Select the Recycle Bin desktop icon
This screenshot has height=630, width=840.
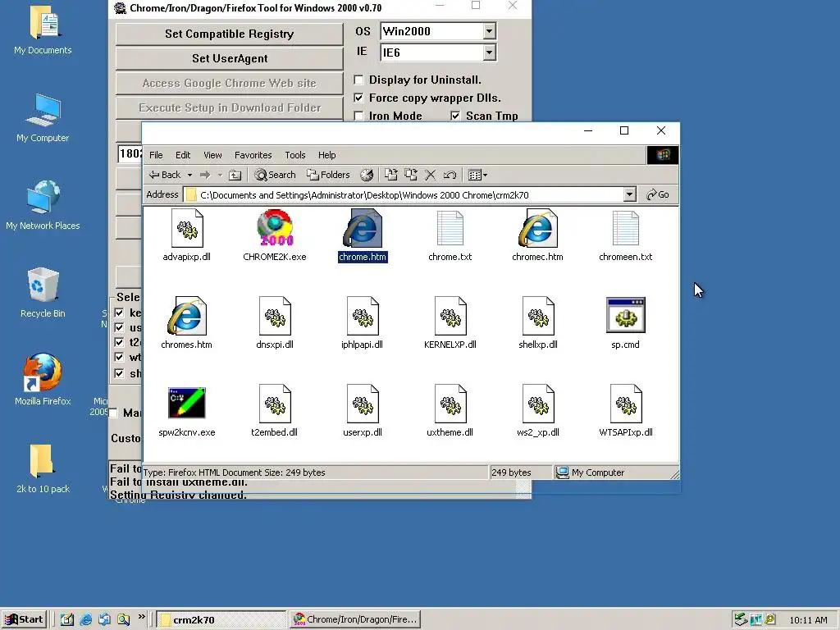click(x=43, y=292)
